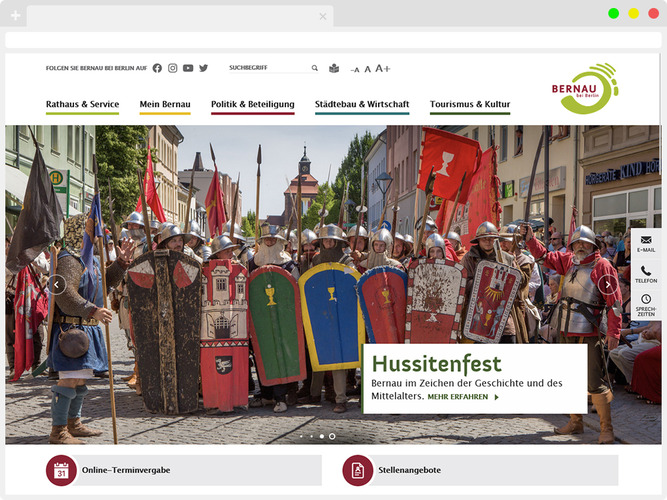Open Tourismus & Kultur menu item
Screen dimensions: 667x500
coord(470,104)
